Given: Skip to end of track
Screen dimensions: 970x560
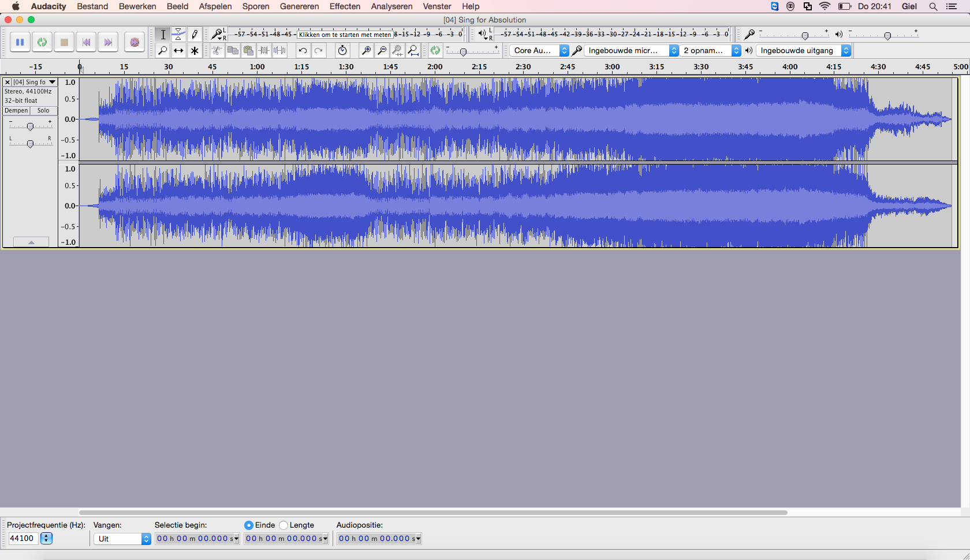Looking at the screenshot, I should click(x=108, y=42).
